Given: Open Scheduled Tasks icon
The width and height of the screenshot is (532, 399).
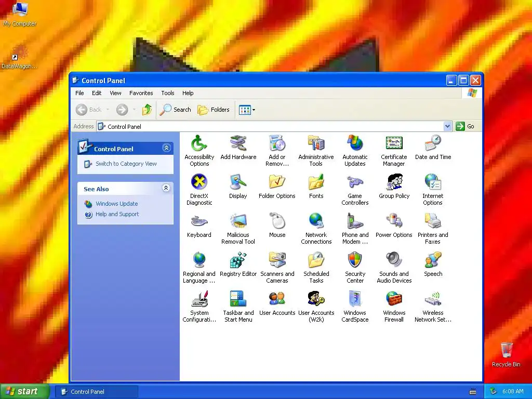Looking at the screenshot, I should coord(316,260).
